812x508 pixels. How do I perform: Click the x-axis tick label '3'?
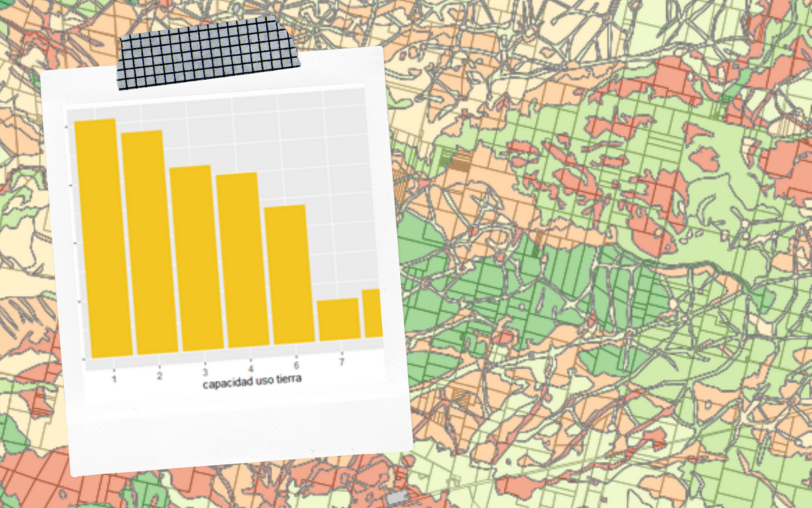(205, 373)
